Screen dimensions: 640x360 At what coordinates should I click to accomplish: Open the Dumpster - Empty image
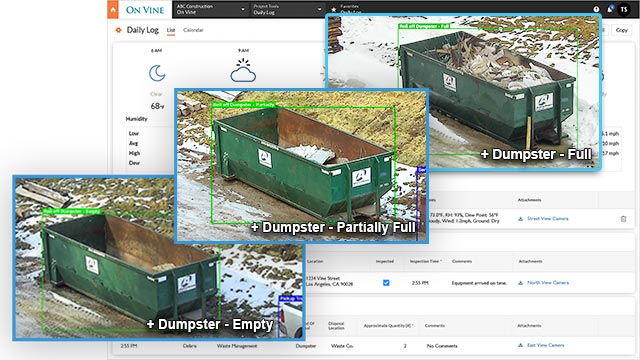[x=159, y=258]
